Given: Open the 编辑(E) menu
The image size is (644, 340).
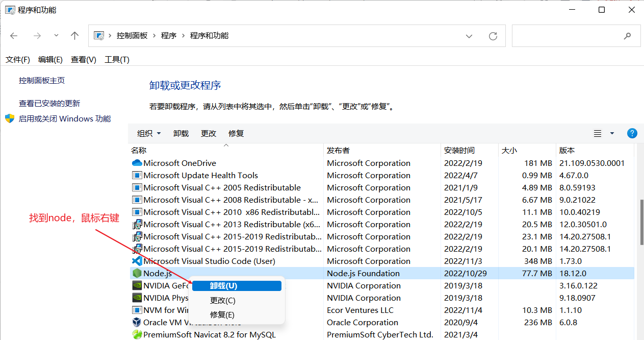Looking at the screenshot, I should click(50, 60).
